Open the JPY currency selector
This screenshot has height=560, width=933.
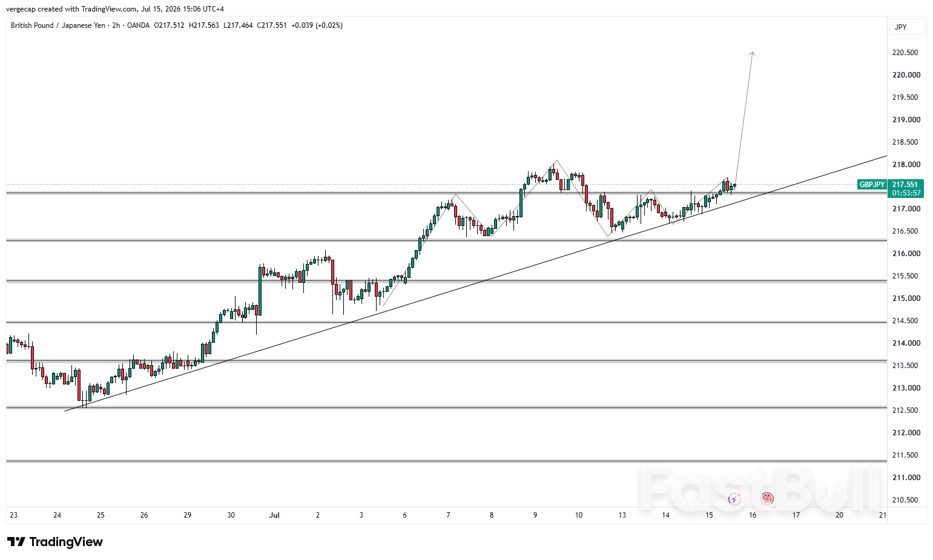point(906,27)
